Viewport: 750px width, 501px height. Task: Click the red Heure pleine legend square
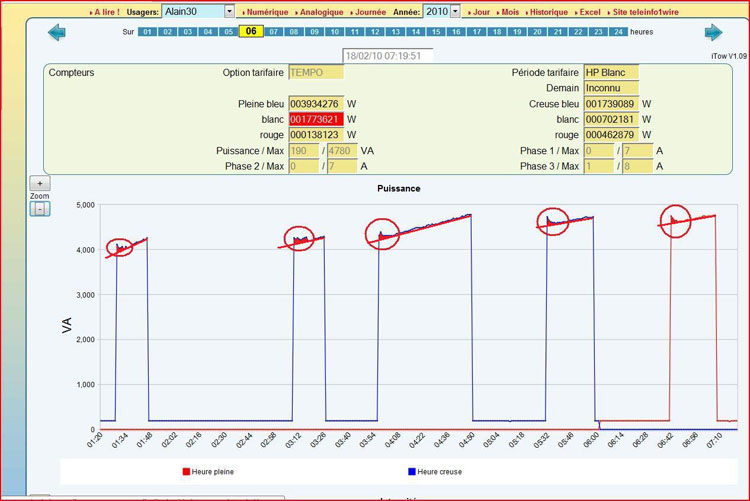pos(186,471)
